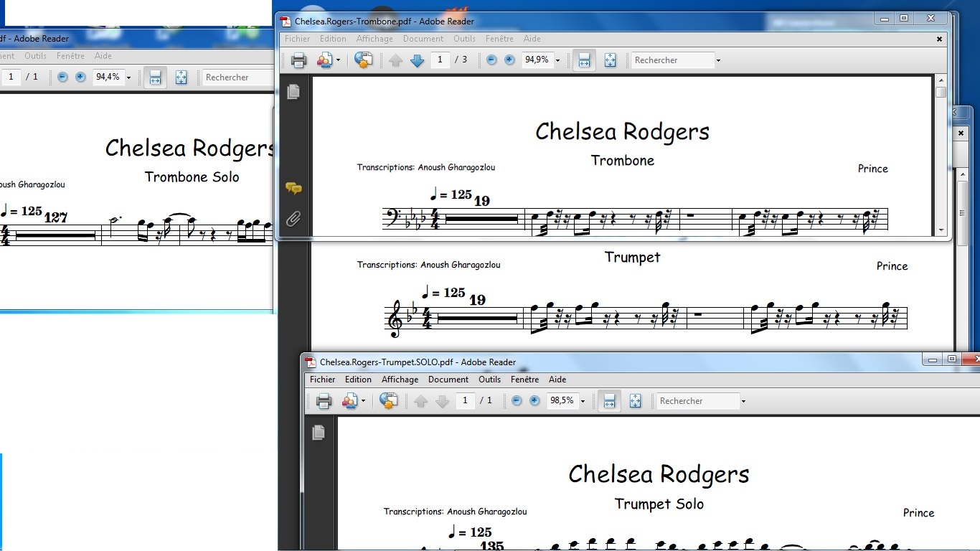
Task: Toggle fit-width mode in leftmost Trombone Solo window
Action: pos(155,77)
